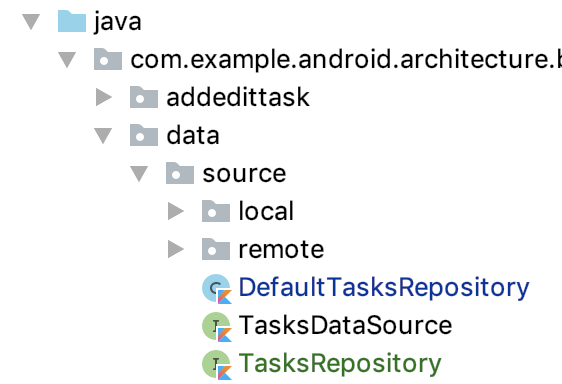Select the green TasksRepository file

pos(340,364)
